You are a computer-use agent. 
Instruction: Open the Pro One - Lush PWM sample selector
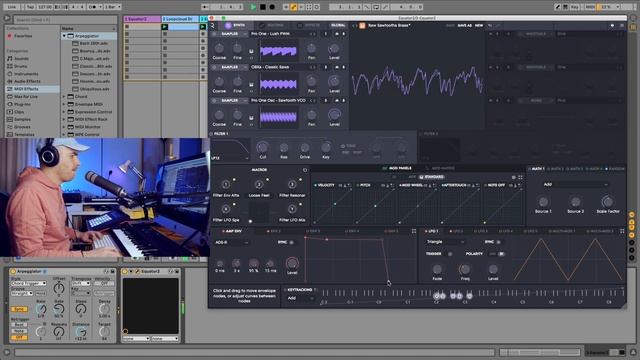click(x=279, y=34)
